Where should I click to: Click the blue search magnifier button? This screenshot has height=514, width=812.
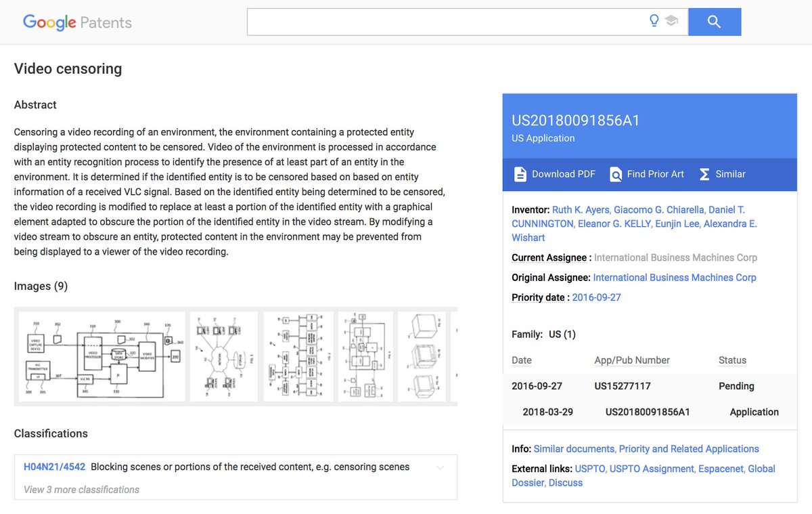click(715, 22)
